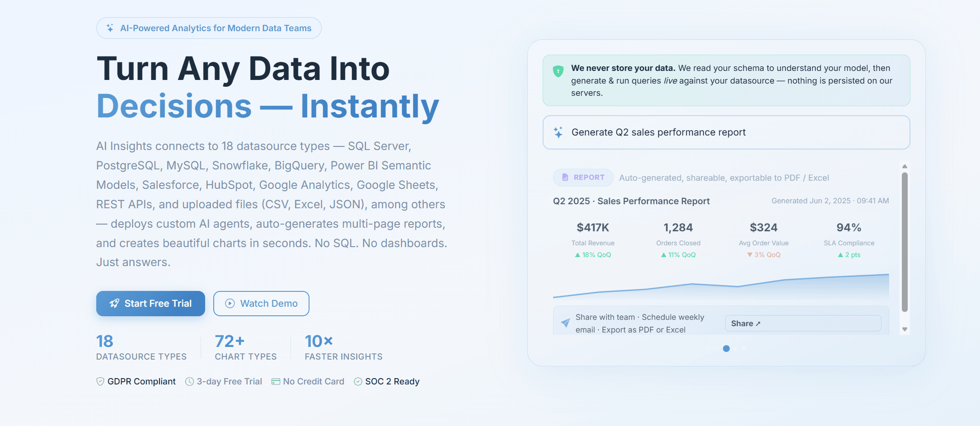
Task: Click the 94% SLA Compliance value
Action: [849, 228]
